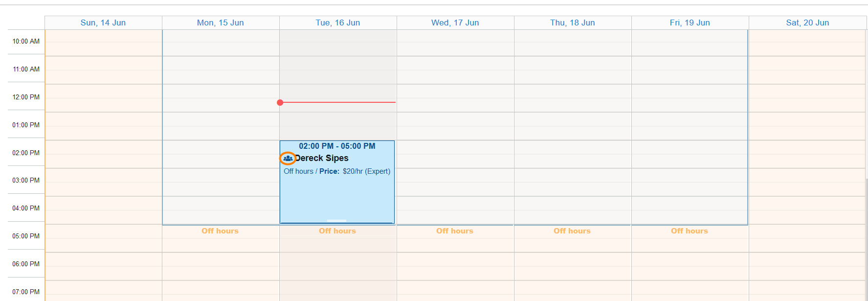Select the Sat, 20 Jun column header

coord(807,23)
